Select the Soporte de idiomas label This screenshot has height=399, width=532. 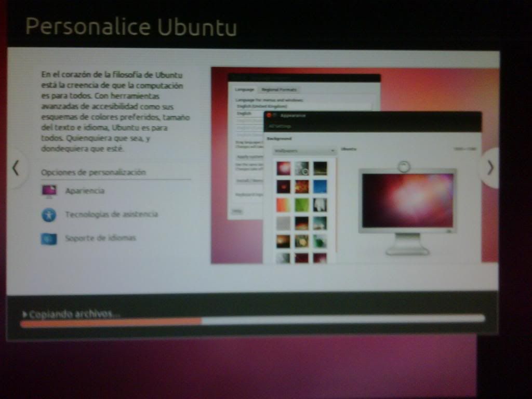point(100,238)
